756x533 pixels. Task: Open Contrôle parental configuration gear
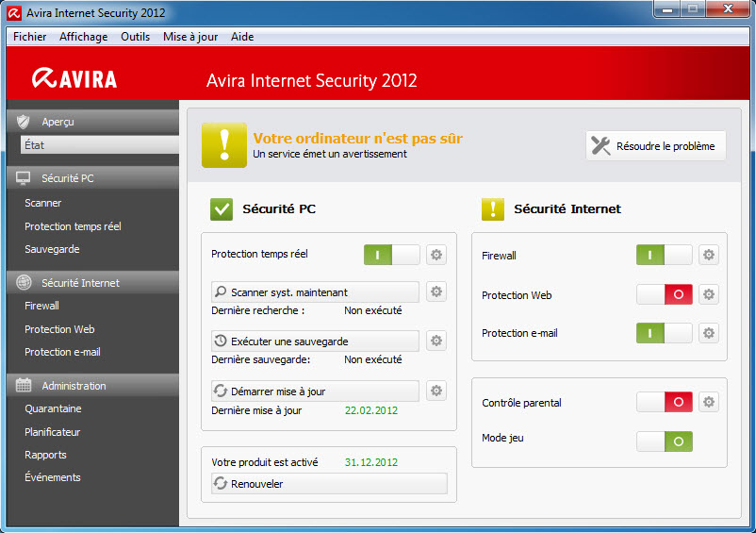pos(709,402)
